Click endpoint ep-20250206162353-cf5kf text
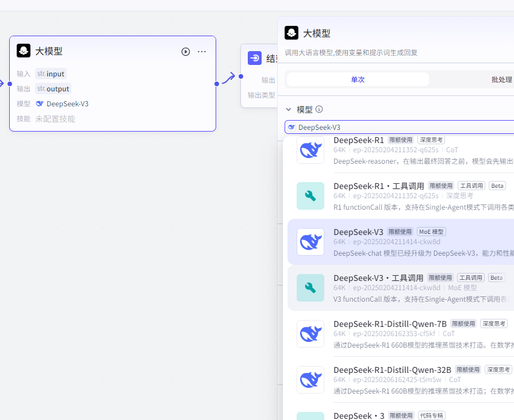514x420 pixels. coord(394,333)
